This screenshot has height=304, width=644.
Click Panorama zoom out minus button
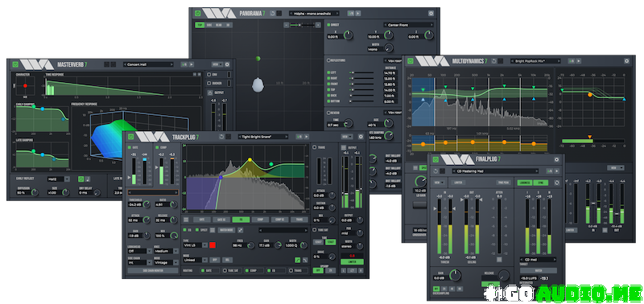click(287, 25)
